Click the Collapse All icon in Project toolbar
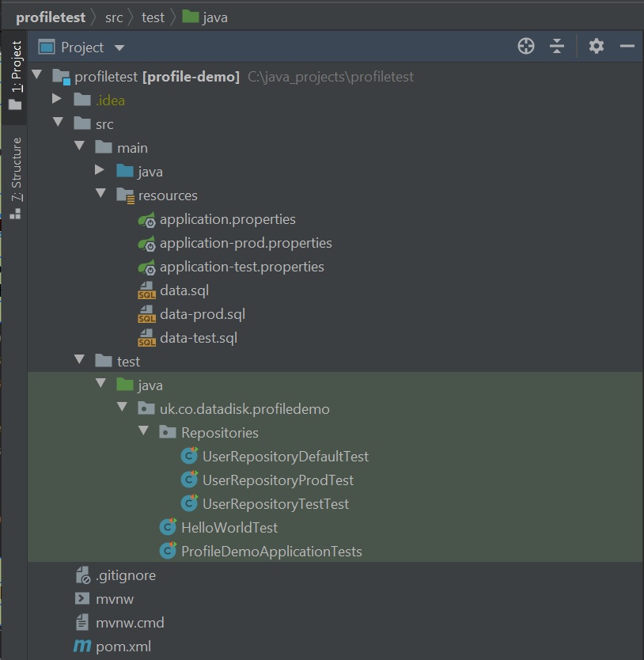Screen dimensions: 644x660 557,47
